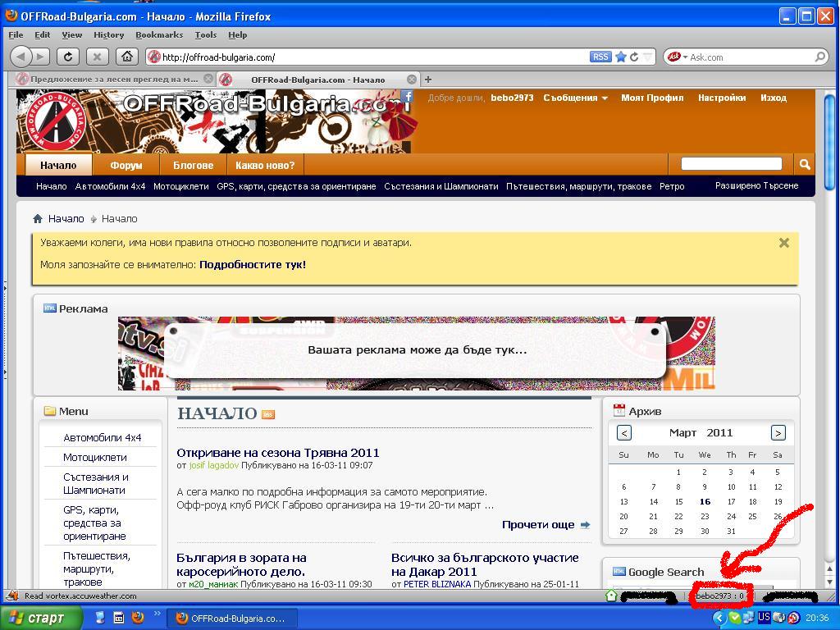
Task: Close the 'OFFRoad-Bulgaria.com - Начало' tab
Action: click(x=412, y=80)
